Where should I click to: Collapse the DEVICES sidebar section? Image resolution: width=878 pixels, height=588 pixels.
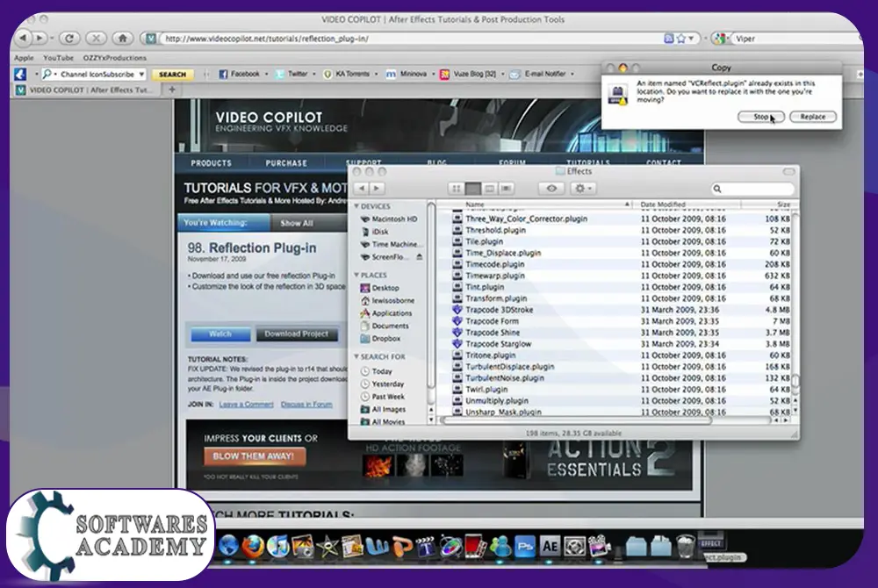click(356, 206)
